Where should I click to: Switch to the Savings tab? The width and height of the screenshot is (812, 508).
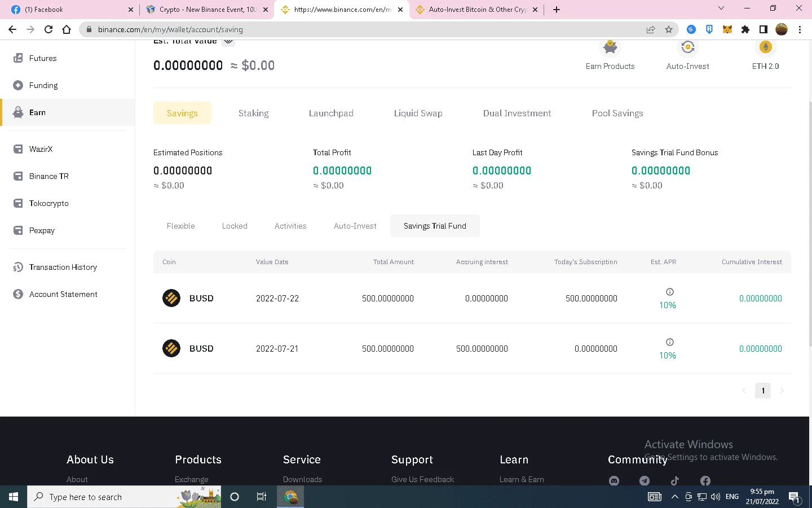(182, 113)
